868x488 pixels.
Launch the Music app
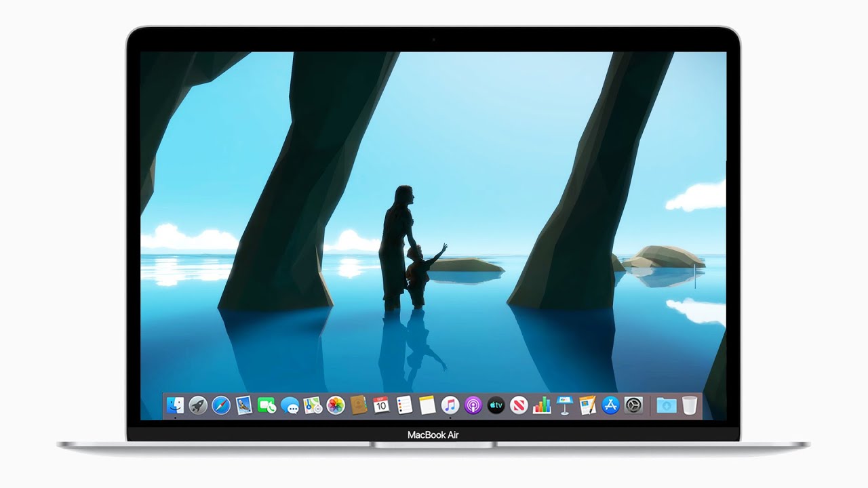(450, 405)
